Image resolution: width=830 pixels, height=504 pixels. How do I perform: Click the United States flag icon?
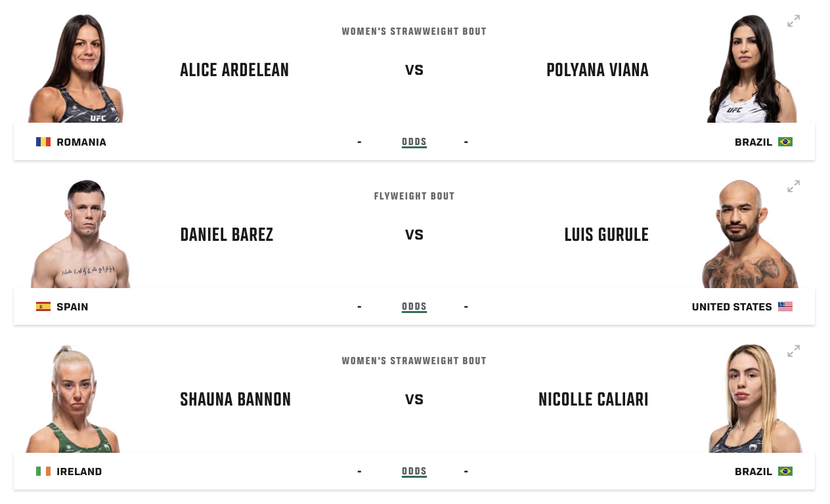coord(785,306)
